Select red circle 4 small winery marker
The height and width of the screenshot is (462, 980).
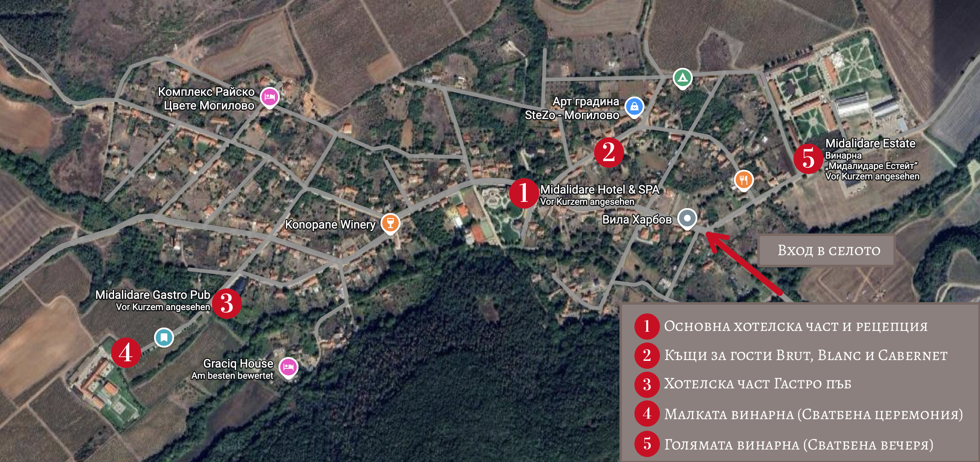(x=126, y=353)
